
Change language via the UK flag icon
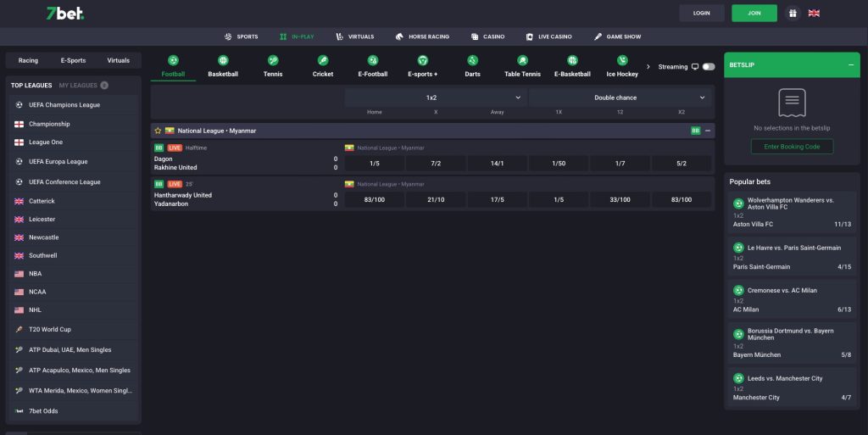coord(814,14)
